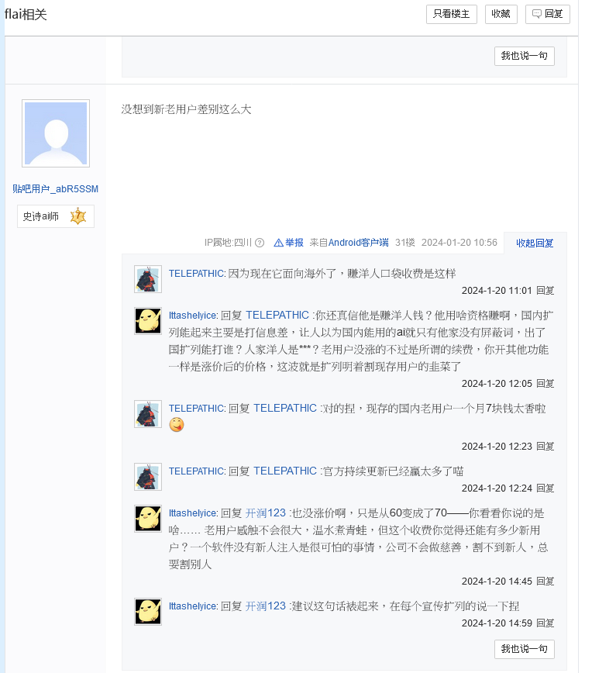The height and width of the screenshot is (673, 616).
Task: Reply to the 2024-1-20 14:45 comment
Action: [x=545, y=582]
